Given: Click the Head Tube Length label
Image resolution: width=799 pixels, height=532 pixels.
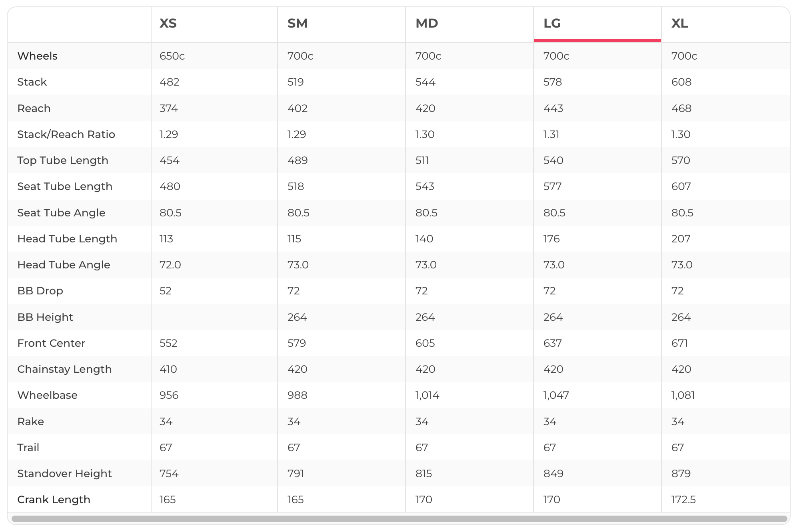Looking at the screenshot, I should coord(67,239).
